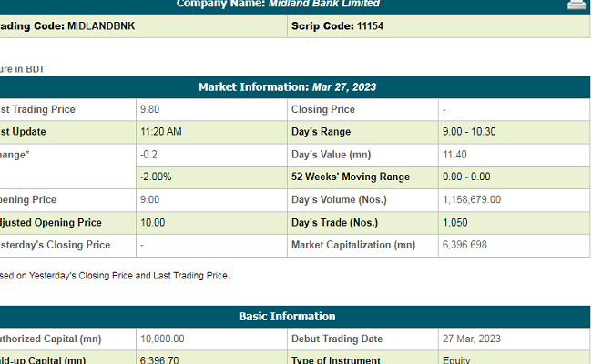The image size is (592, 364).
Task: Select the Day's Range value 9.00 - 10.30
Action: [469, 132]
